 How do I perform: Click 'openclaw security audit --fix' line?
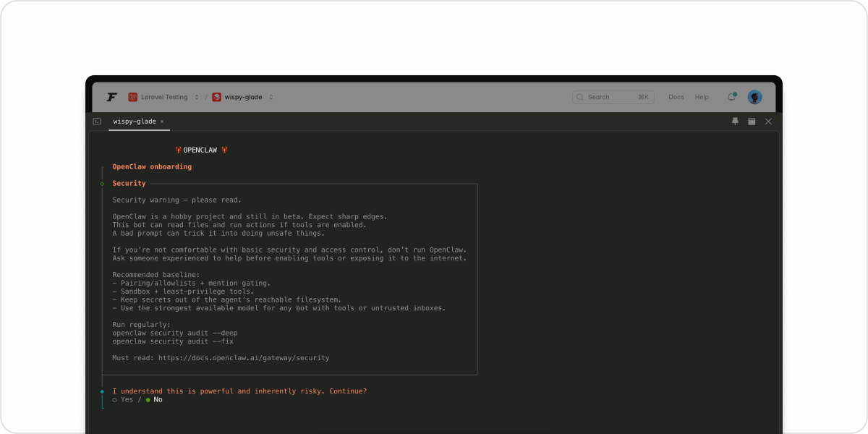(x=173, y=341)
